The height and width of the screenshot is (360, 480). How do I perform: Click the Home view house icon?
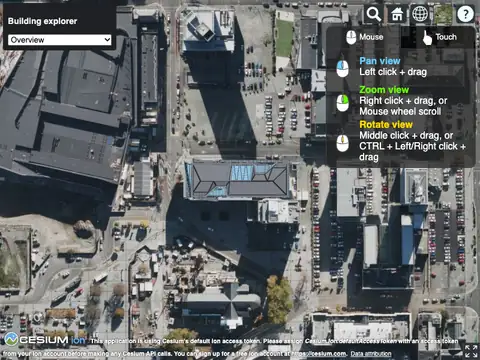pos(397,14)
